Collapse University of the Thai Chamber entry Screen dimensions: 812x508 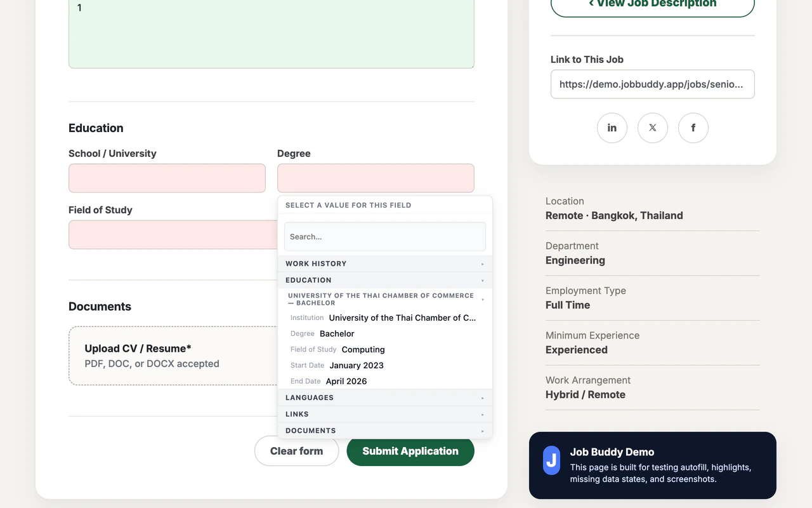pos(385,299)
